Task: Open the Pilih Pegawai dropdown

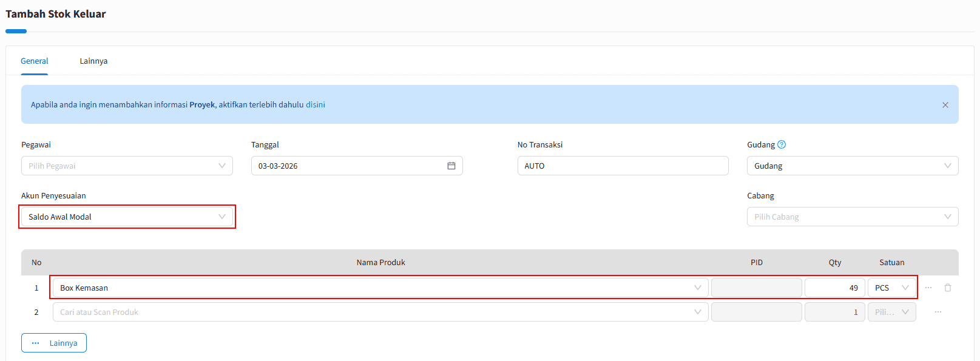Action: [127, 166]
